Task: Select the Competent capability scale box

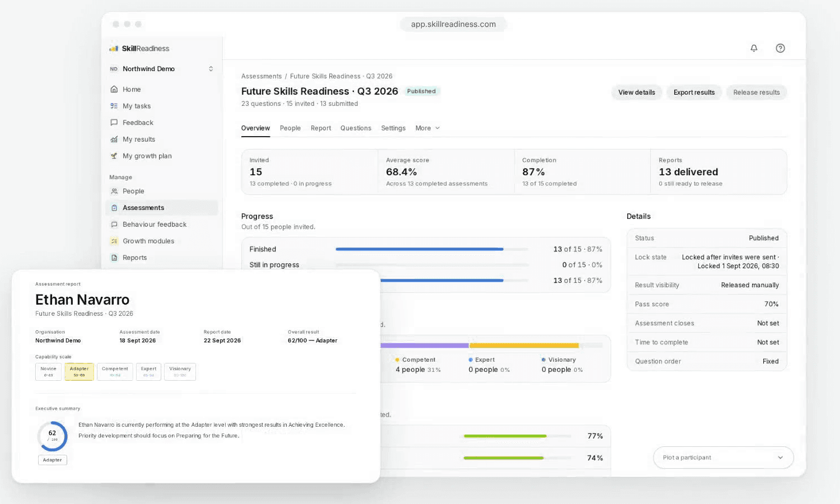Action: click(x=115, y=372)
